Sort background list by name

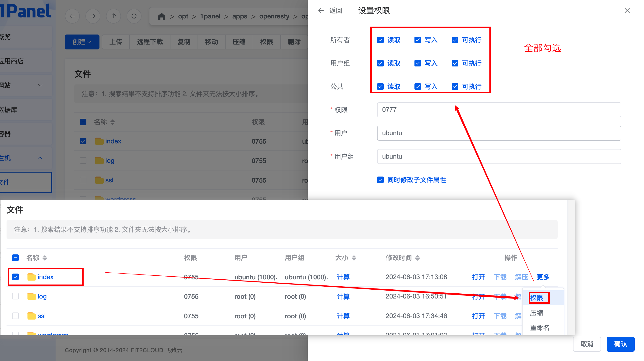[113, 122]
